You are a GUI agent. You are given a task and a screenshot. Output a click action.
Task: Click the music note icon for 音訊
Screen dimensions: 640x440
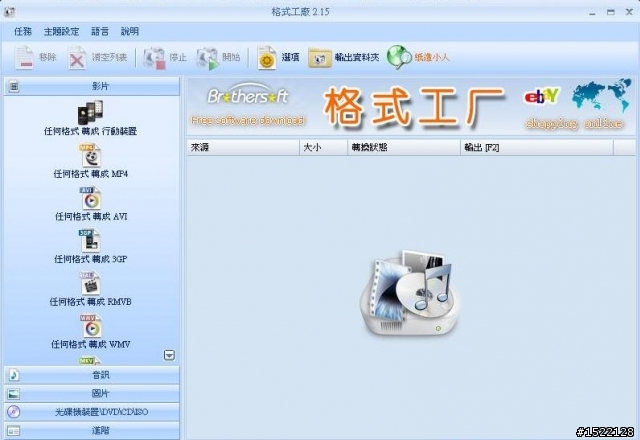(x=14, y=375)
